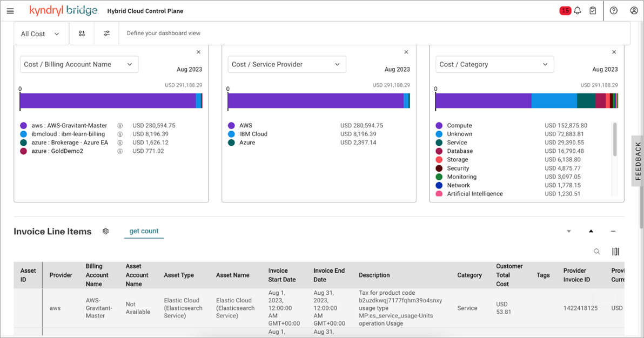The image size is (644, 338).
Task: Select the IBM Cloud legend entry
Action: [x=253, y=134]
